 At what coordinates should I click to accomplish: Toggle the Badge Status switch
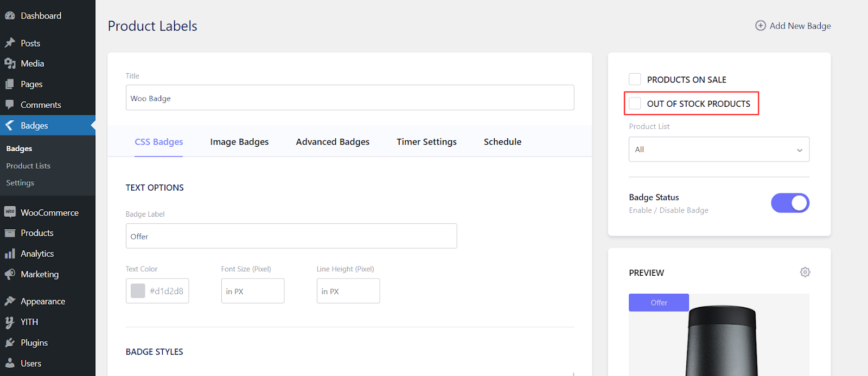790,203
